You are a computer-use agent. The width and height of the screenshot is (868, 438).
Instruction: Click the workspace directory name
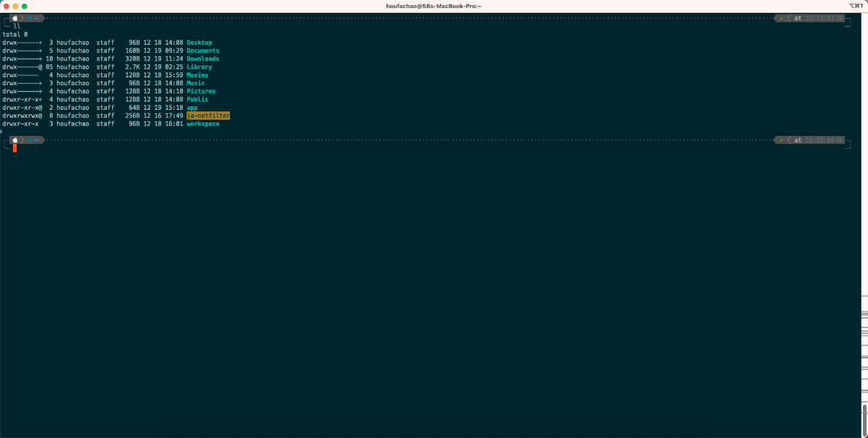point(203,124)
